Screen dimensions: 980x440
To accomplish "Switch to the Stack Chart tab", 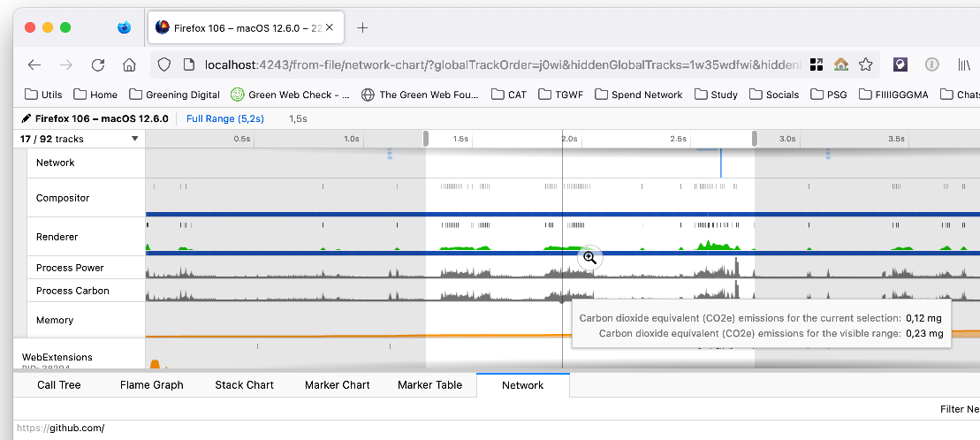I will coord(245,385).
